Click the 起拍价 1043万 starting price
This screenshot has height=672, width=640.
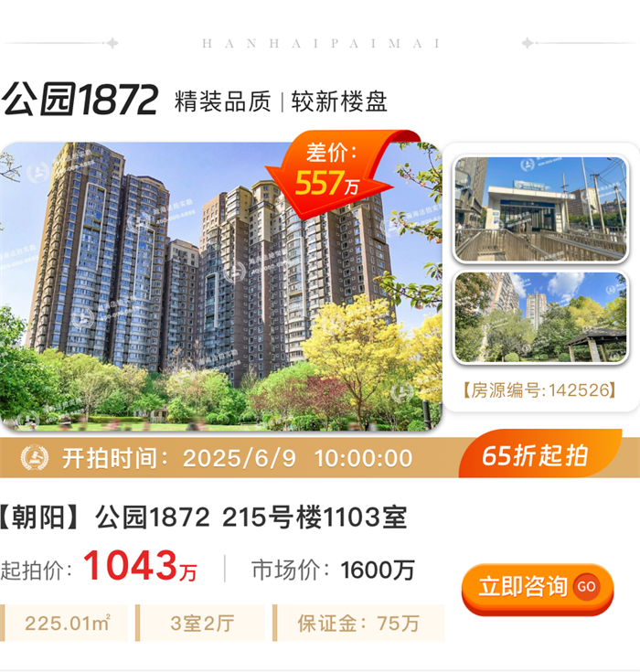tap(99, 567)
